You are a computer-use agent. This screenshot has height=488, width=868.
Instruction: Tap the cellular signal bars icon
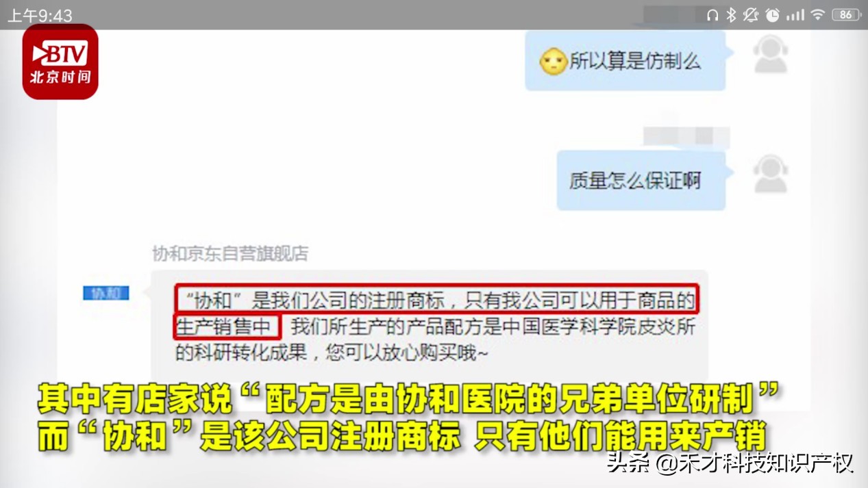tap(795, 14)
